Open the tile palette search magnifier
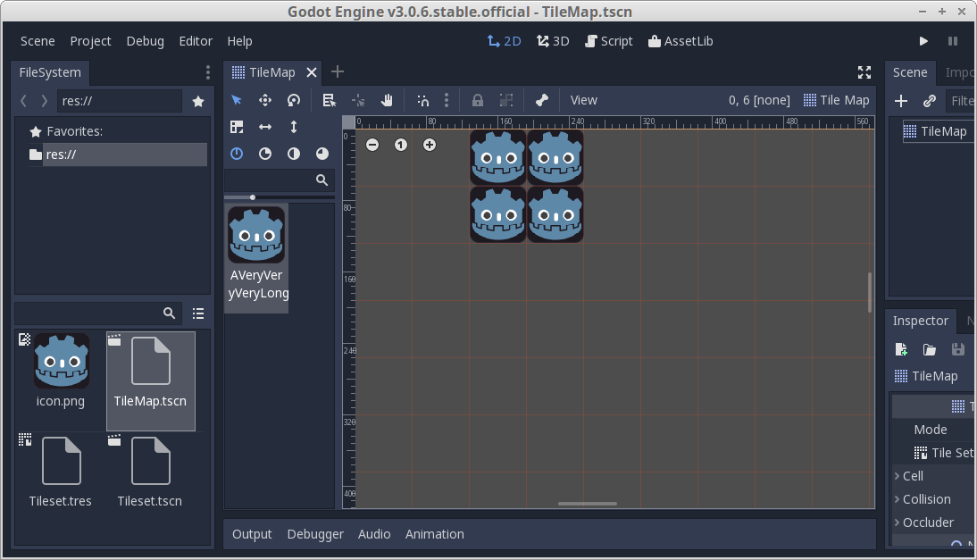 tap(321, 180)
